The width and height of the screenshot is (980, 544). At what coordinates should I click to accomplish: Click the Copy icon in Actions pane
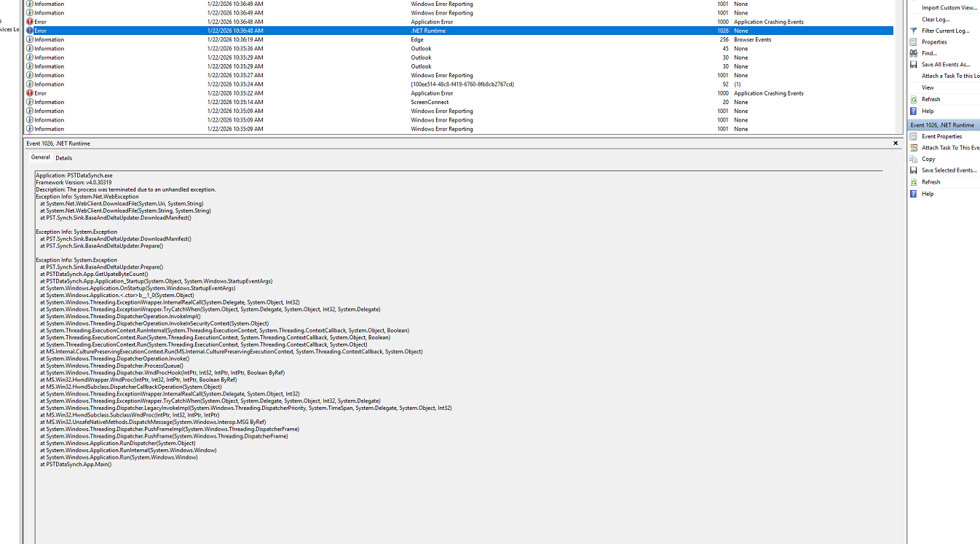click(x=914, y=159)
